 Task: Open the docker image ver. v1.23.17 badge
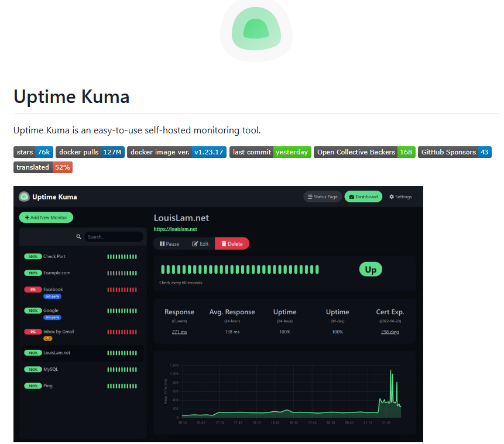(x=177, y=152)
